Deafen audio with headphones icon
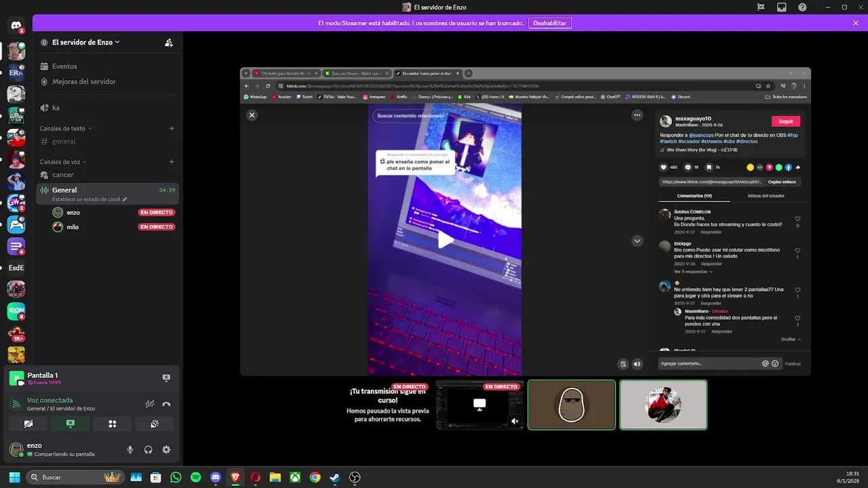 tap(148, 449)
